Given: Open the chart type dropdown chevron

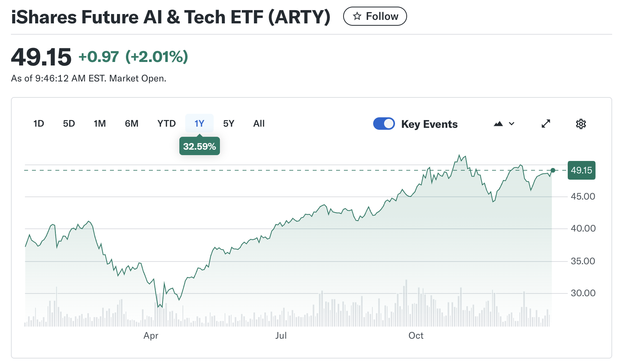Looking at the screenshot, I should pyautogui.click(x=512, y=124).
